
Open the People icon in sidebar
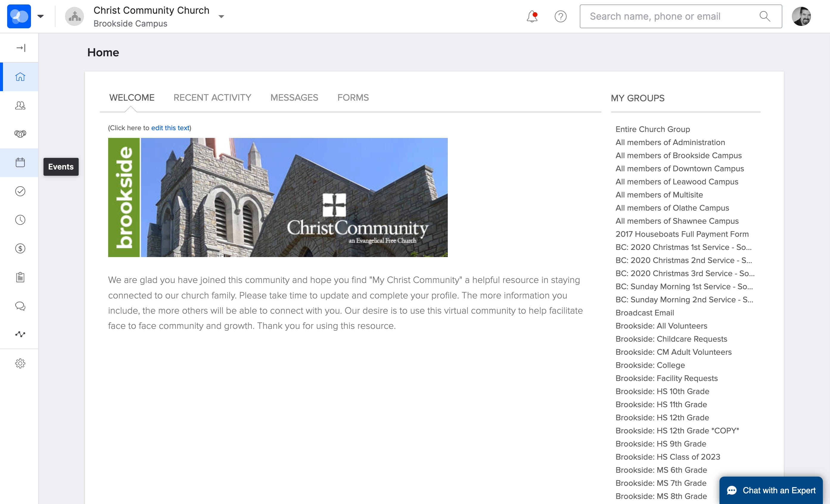(20, 105)
